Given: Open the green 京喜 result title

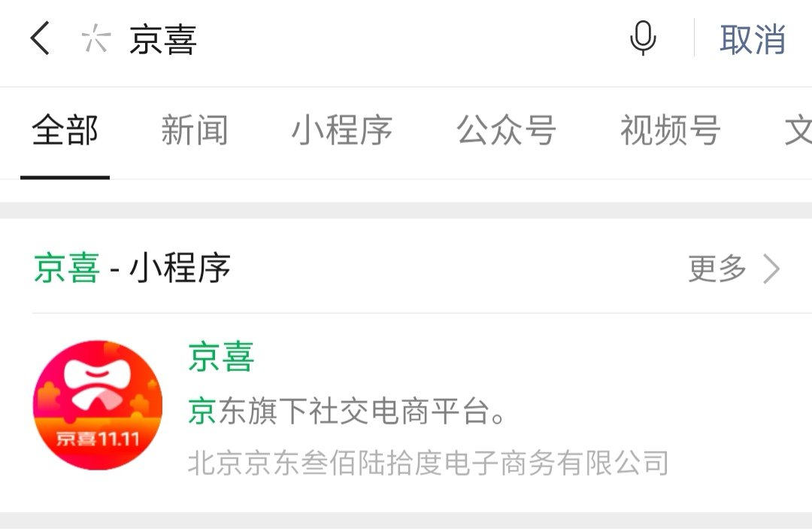Looking at the screenshot, I should [x=221, y=357].
